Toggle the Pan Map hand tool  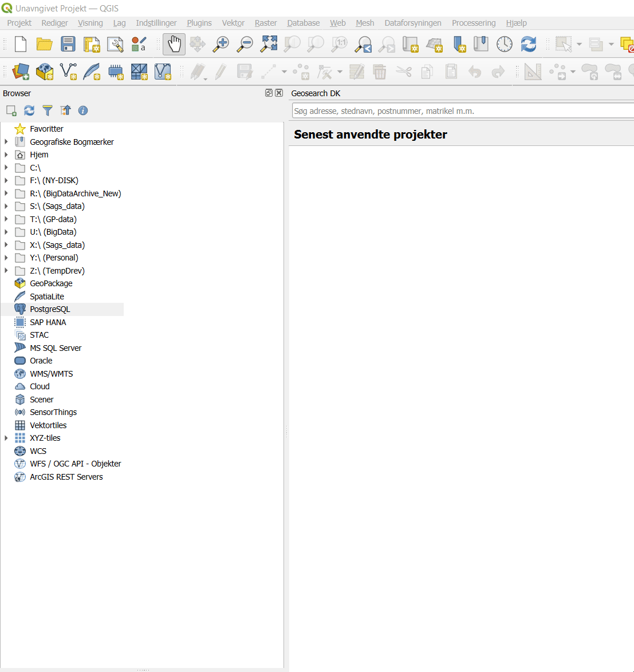click(x=174, y=44)
